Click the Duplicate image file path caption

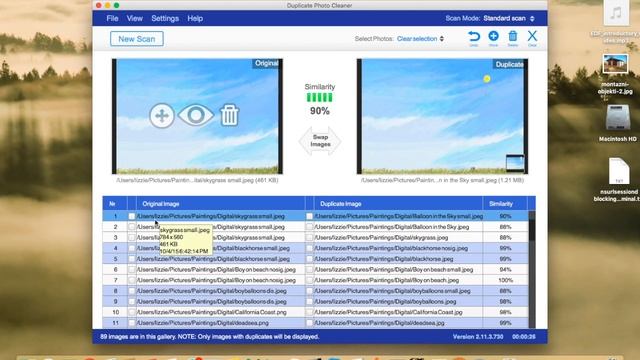click(x=442, y=180)
